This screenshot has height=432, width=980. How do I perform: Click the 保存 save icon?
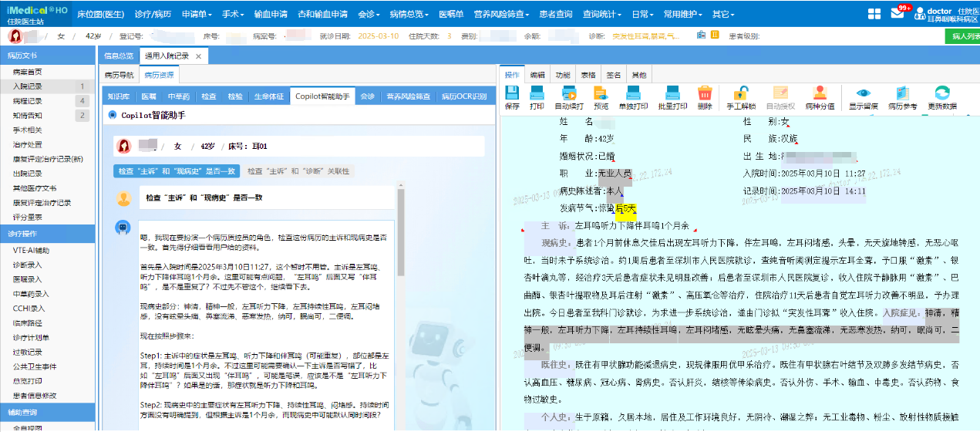tap(512, 93)
